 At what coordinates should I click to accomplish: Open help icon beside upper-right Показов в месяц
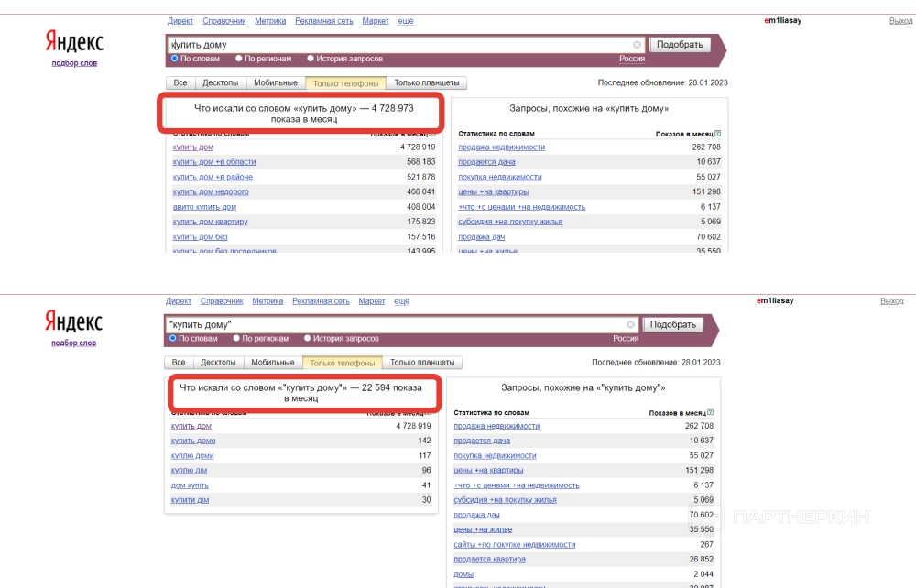717,134
